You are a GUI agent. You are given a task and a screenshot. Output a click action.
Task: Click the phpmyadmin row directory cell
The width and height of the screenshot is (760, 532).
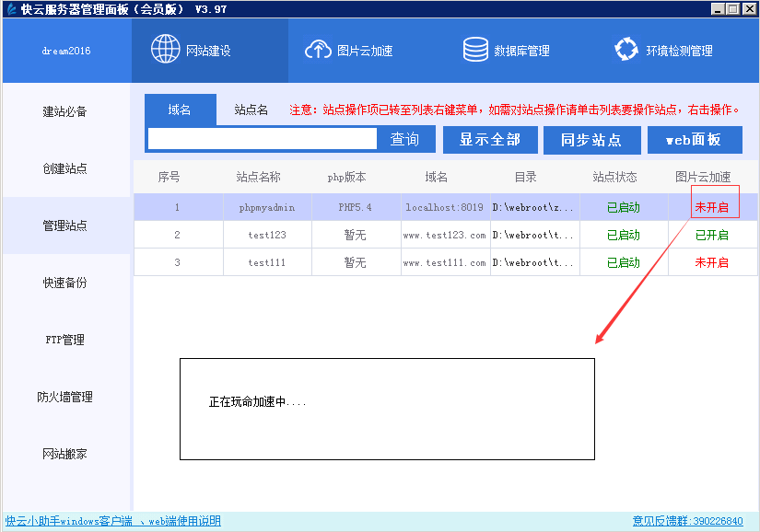click(x=534, y=208)
